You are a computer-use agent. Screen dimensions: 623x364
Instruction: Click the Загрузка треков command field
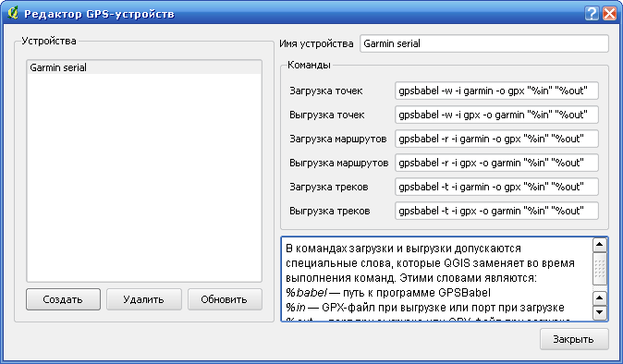click(x=496, y=187)
